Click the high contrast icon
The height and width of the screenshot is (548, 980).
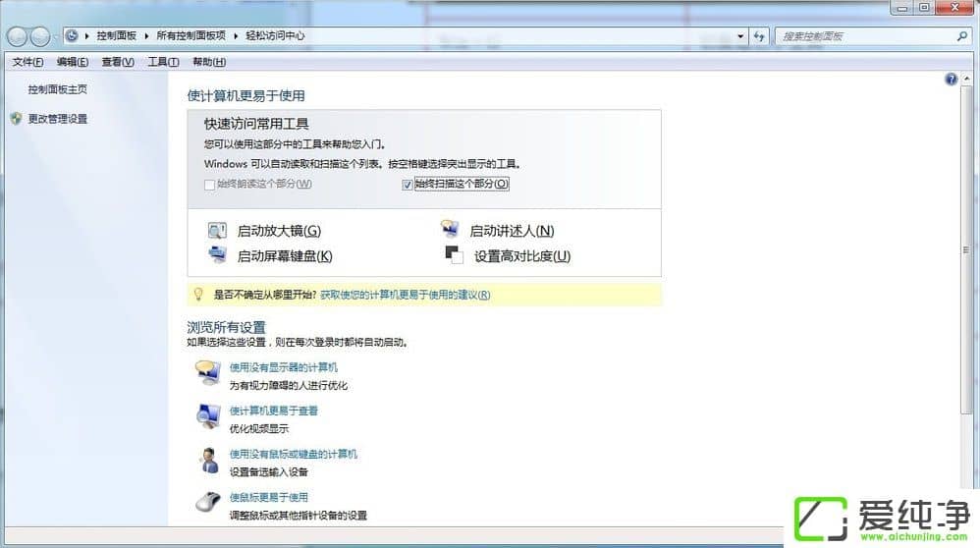454,255
